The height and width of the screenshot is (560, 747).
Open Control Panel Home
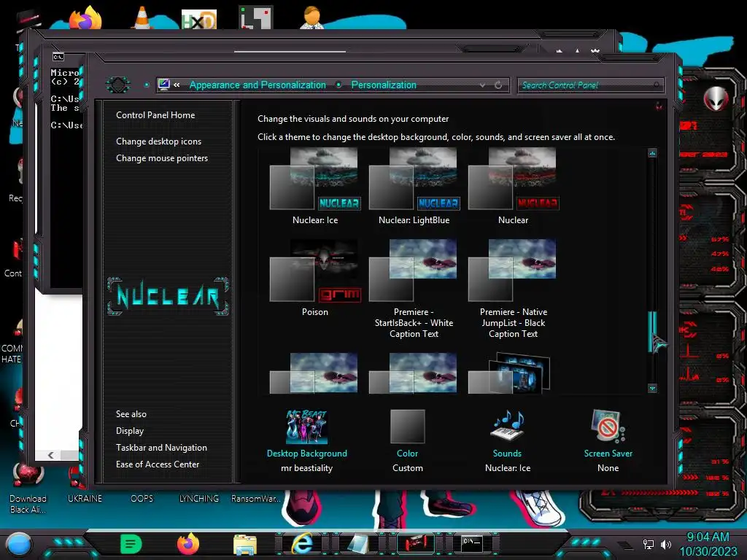click(x=155, y=114)
